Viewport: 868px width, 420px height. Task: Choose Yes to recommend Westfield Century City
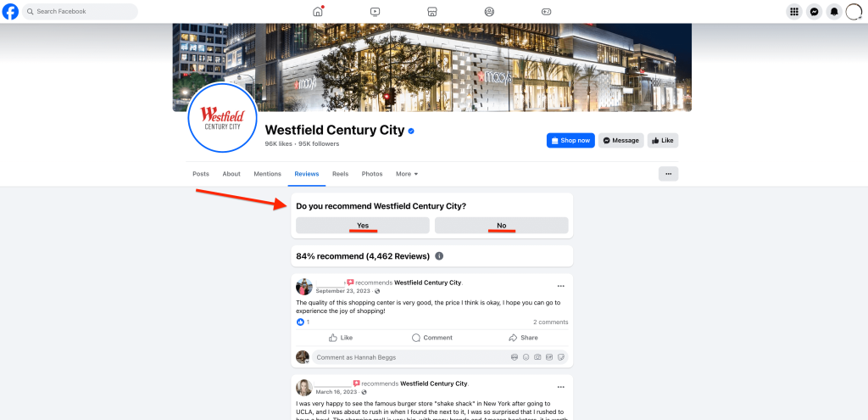coord(363,226)
